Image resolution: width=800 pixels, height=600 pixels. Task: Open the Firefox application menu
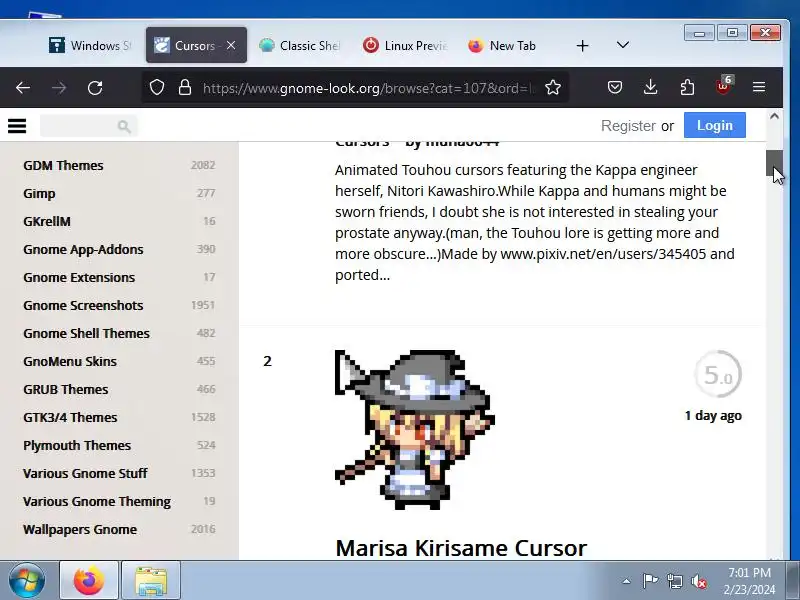[759, 88]
